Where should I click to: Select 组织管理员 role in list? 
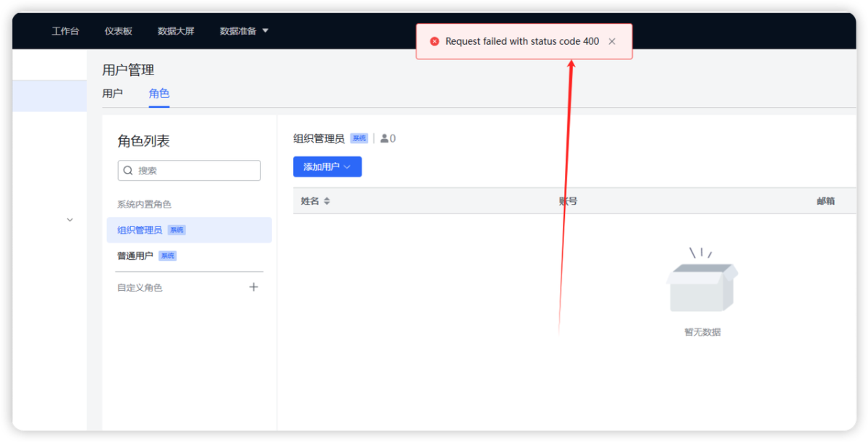point(190,230)
